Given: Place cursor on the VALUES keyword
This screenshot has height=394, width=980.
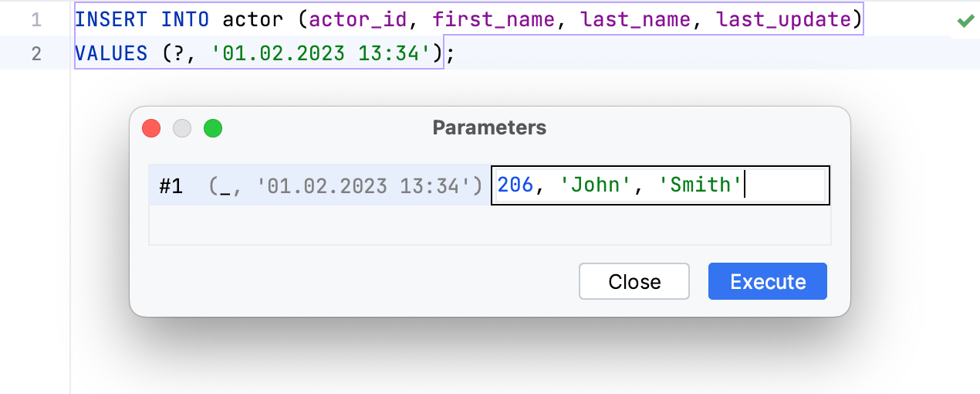Looking at the screenshot, I should click(111, 54).
